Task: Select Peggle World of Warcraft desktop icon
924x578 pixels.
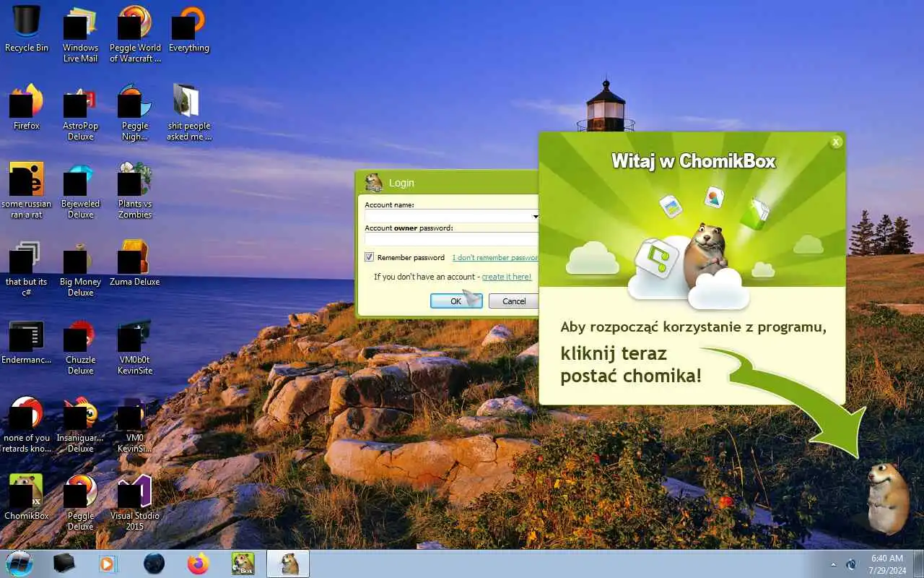Action: point(135,33)
